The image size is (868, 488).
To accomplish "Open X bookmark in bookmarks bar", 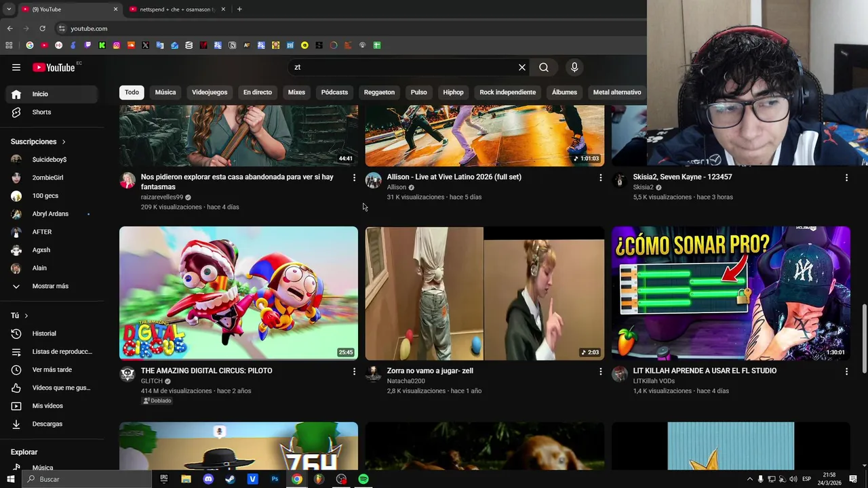I will (x=146, y=45).
